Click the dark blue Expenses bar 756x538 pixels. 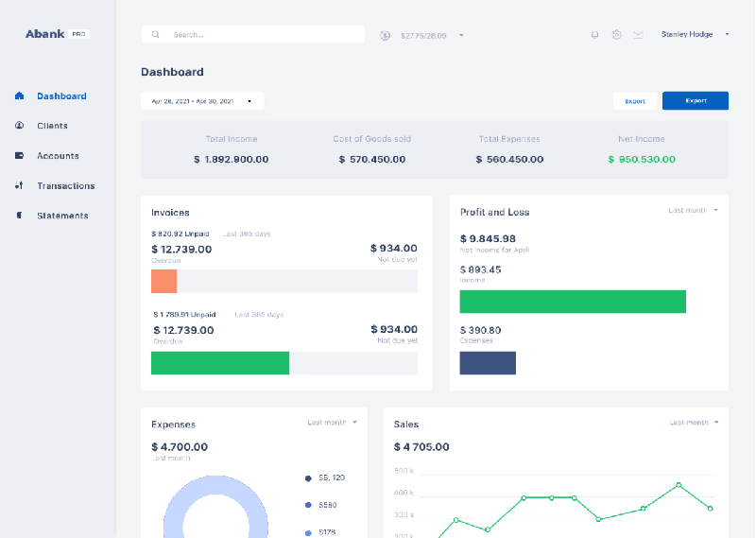[488, 363]
